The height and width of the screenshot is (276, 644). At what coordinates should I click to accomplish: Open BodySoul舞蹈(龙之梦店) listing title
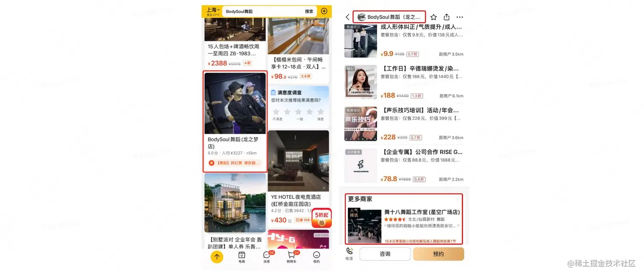click(233, 143)
